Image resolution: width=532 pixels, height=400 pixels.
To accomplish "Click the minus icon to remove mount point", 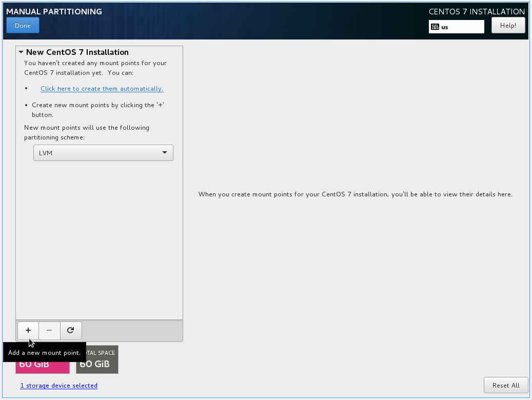I will click(x=49, y=331).
